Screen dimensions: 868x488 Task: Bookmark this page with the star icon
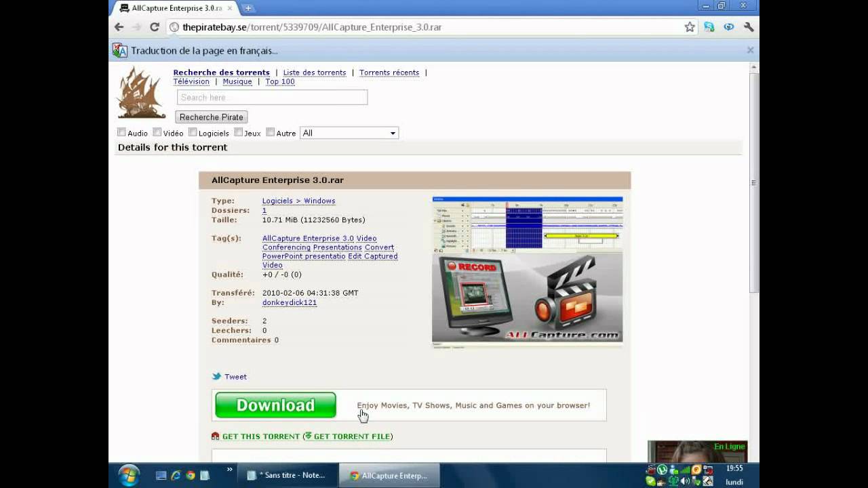coord(690,27)
